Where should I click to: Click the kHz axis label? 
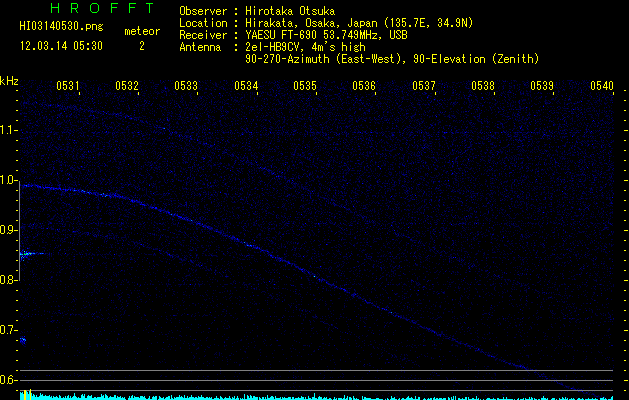point(9,81)
